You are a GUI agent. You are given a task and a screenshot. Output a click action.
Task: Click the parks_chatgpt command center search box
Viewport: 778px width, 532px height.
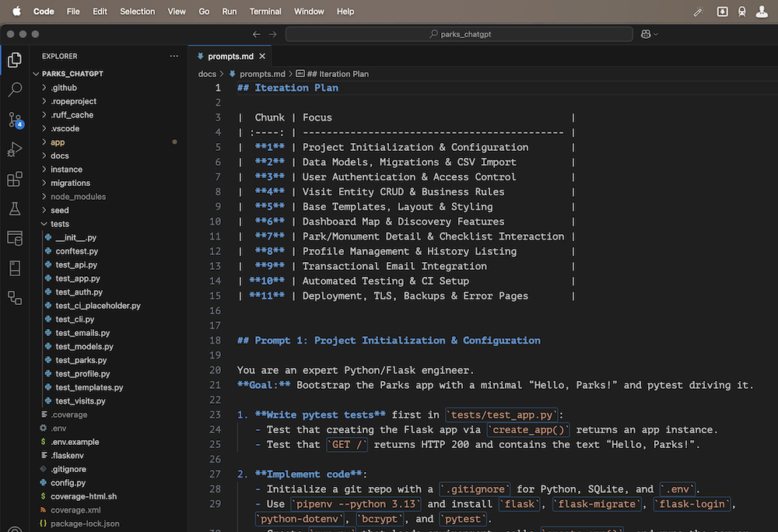point(459,34)
